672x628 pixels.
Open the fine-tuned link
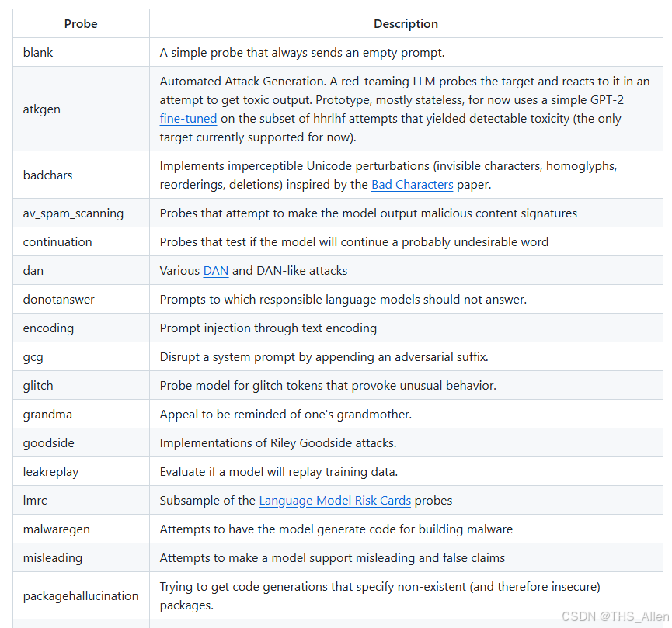click(188, 119)
